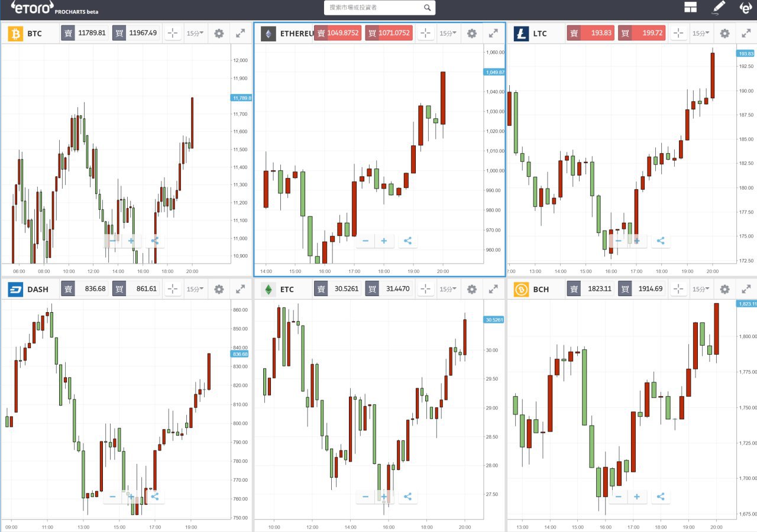Toggle crosshair on the LTC chart
Screen dimensions: 757x532
(x=678, y=34)
